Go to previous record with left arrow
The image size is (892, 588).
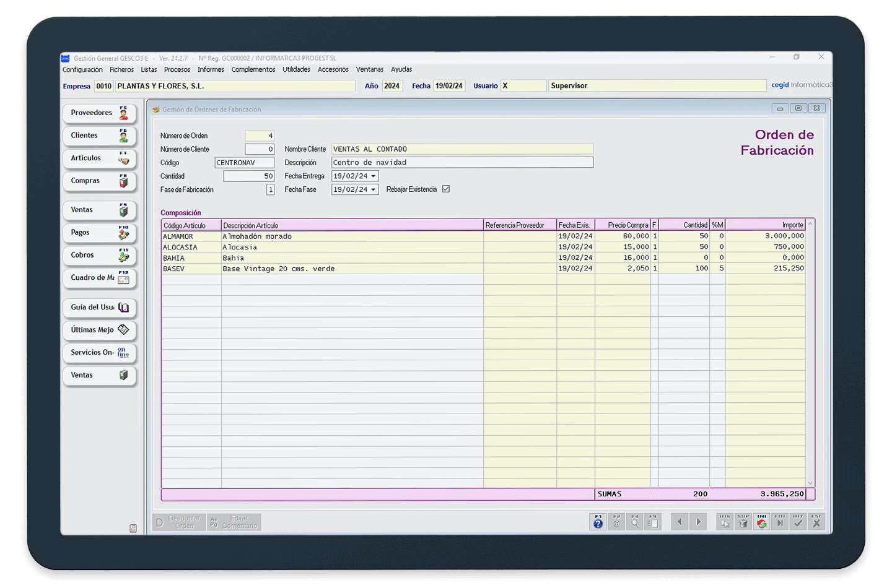tap(680, 522)
